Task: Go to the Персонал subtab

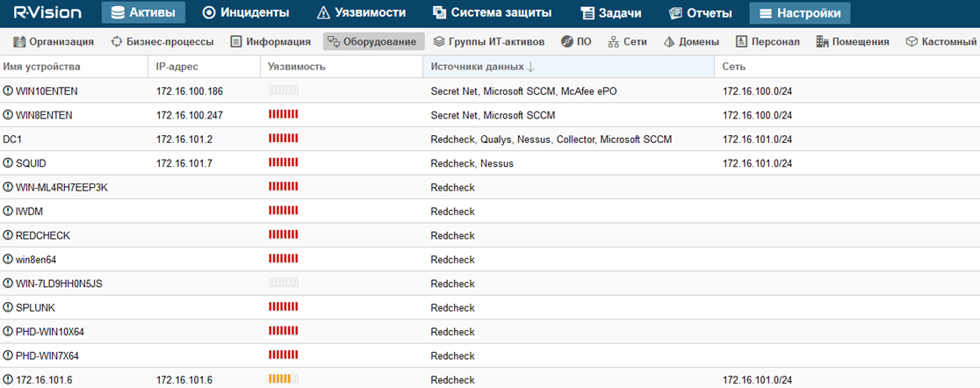Action: [767, 41]
